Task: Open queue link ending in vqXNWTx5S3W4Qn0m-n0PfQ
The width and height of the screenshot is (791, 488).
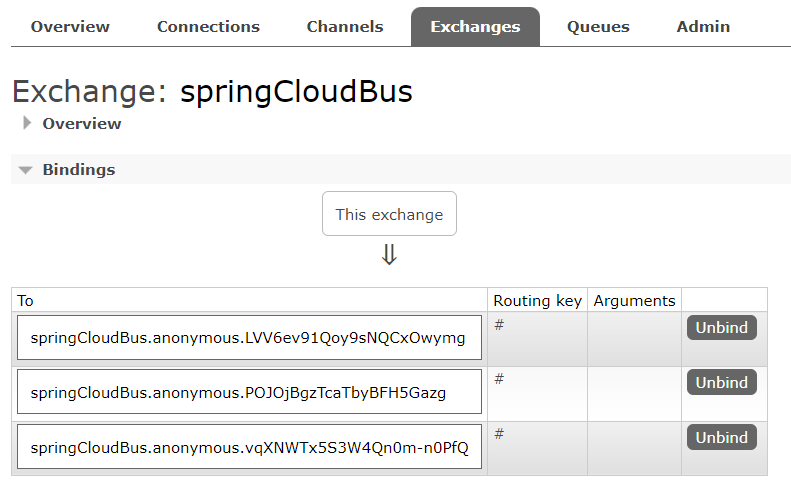Action: (249, 447)
